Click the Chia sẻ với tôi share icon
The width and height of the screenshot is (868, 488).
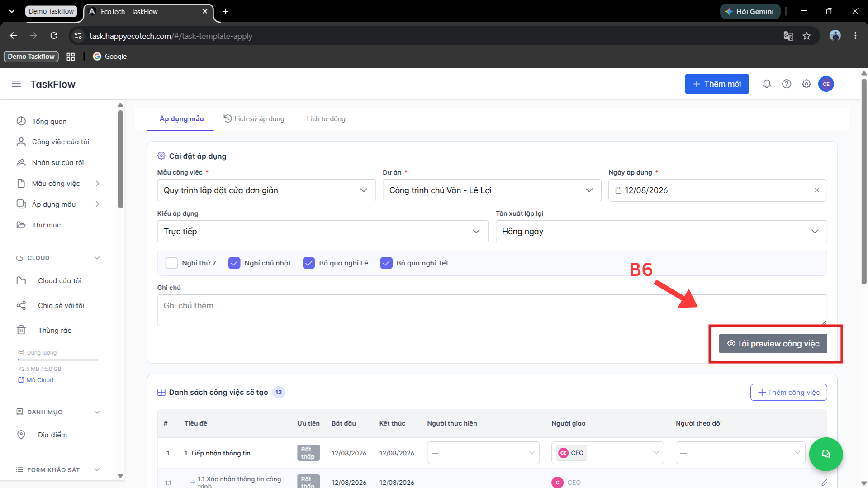[x=21, y=305]
